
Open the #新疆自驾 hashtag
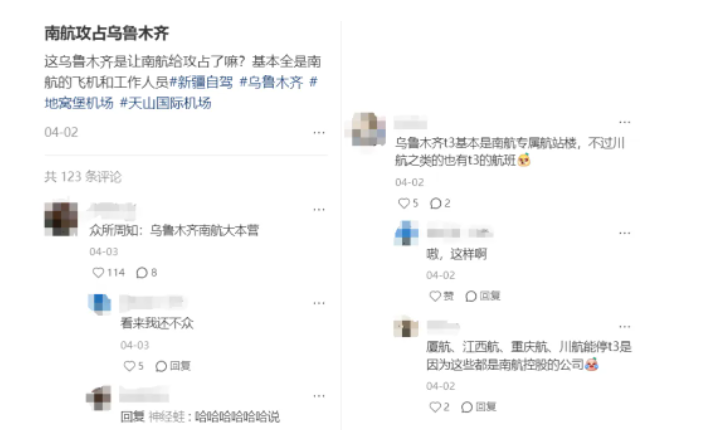(201, 82)
